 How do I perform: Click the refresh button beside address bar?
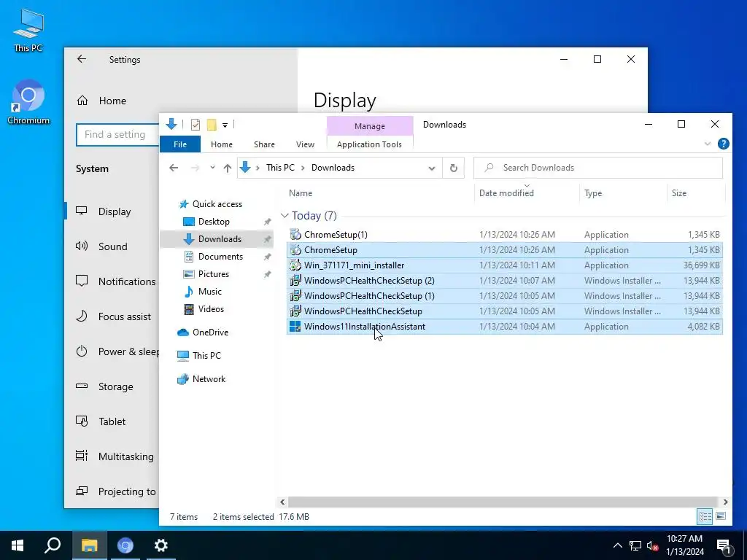coord(454,168)
